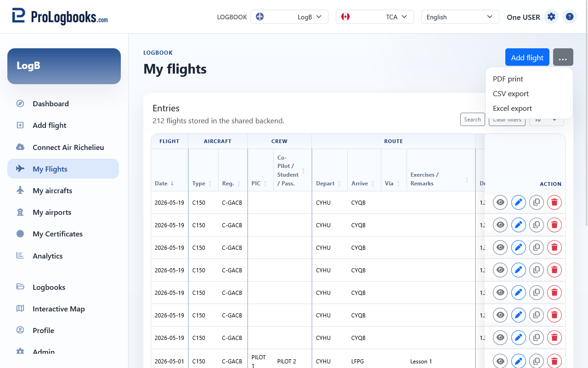Choose CSV export from the menu

pyautogui.click(x=529, y=93)
